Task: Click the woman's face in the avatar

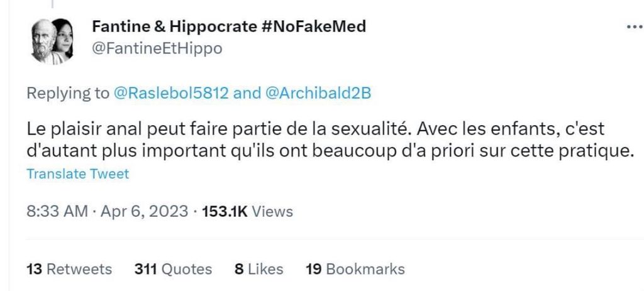Action: [64, 39]
